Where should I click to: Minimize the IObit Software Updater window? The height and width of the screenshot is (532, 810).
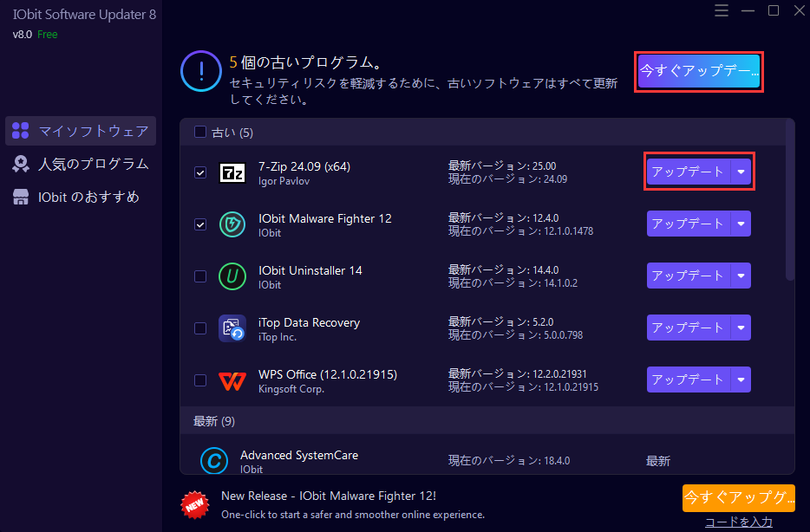[748, 10]
